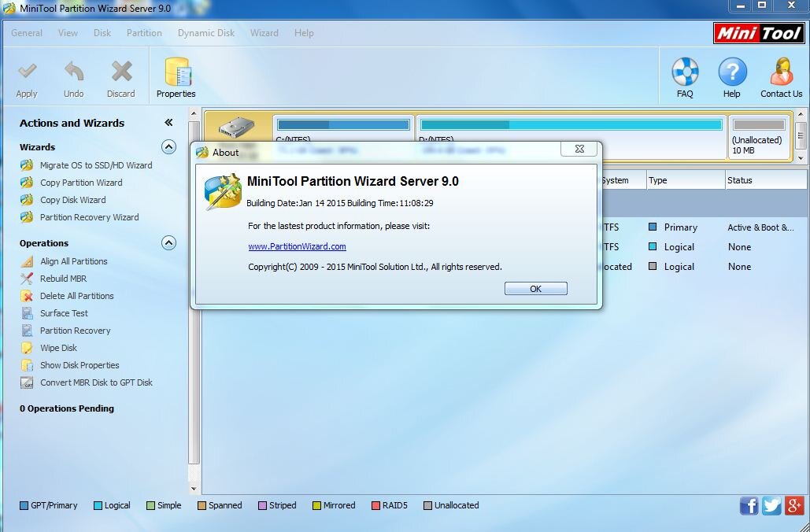This screenshot has height=532, width=810.
Task: Collapse the Actions and Wizards panel
Action: click(168, 123)
